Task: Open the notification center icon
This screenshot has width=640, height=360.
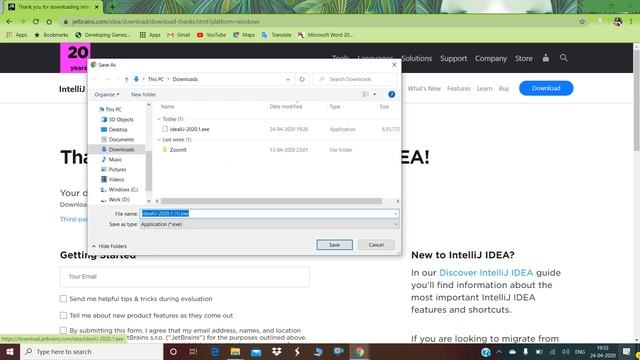Action: point(627,351)
